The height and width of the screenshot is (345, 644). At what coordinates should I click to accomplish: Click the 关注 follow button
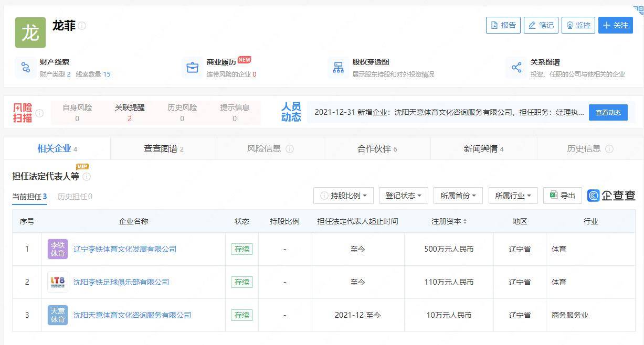(615, 25)
